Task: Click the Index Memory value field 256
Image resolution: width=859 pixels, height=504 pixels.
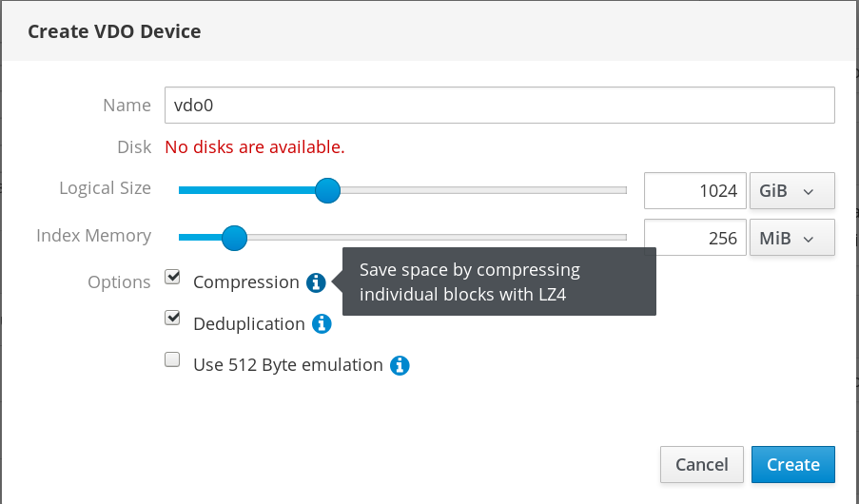Action: (x=695, y=238)
